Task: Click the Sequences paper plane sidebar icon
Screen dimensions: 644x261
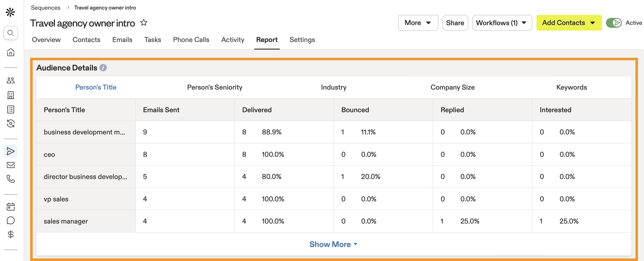Action: point(11,151)
